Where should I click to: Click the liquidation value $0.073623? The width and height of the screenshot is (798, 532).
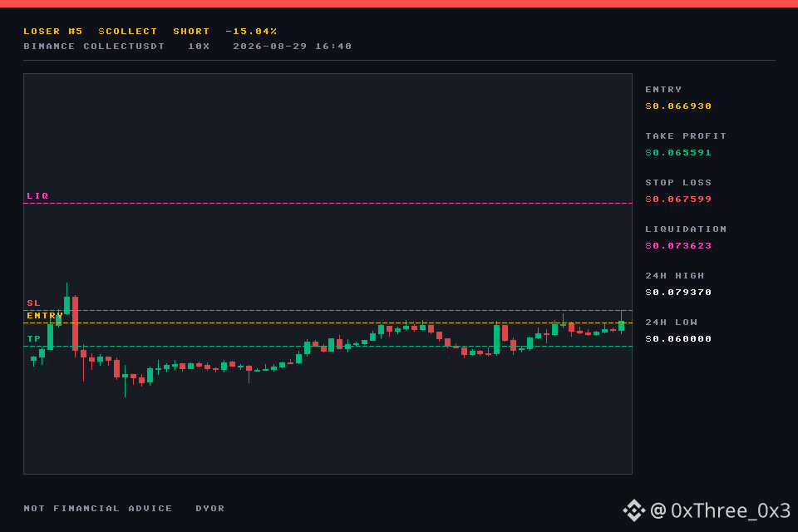click(x=678, y=246)
